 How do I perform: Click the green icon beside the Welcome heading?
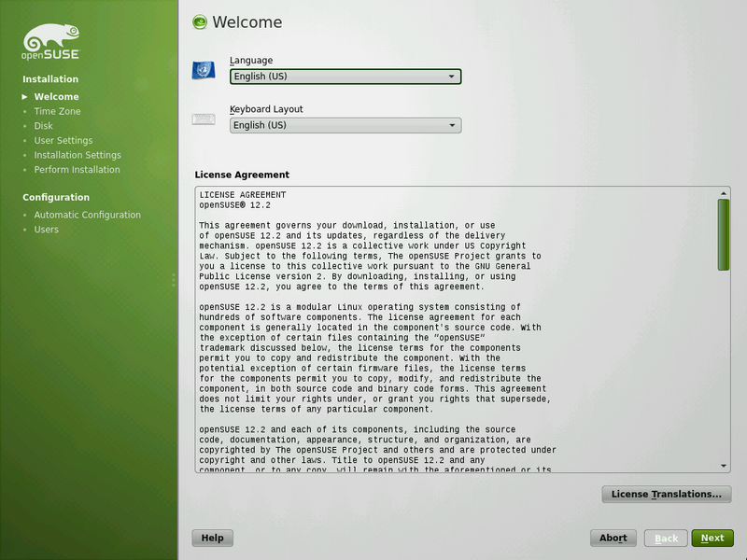point(200,21)
